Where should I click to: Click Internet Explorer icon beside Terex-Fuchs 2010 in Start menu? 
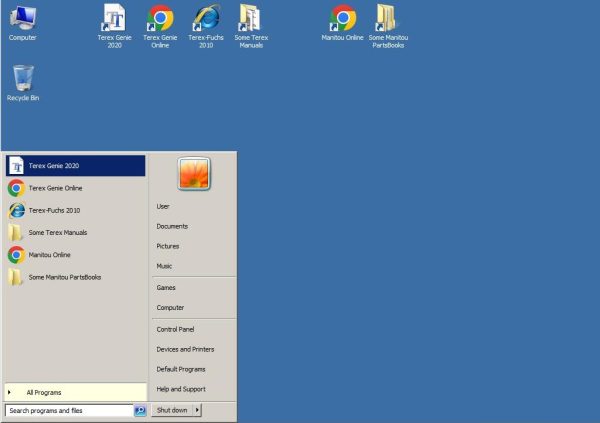tap(16, 210)
